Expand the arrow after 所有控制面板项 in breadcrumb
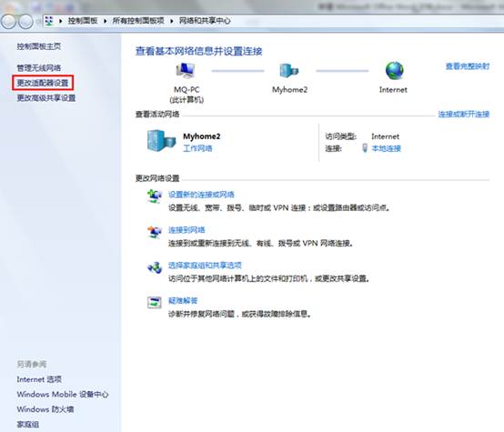The image size is (504, 432). 172,21
